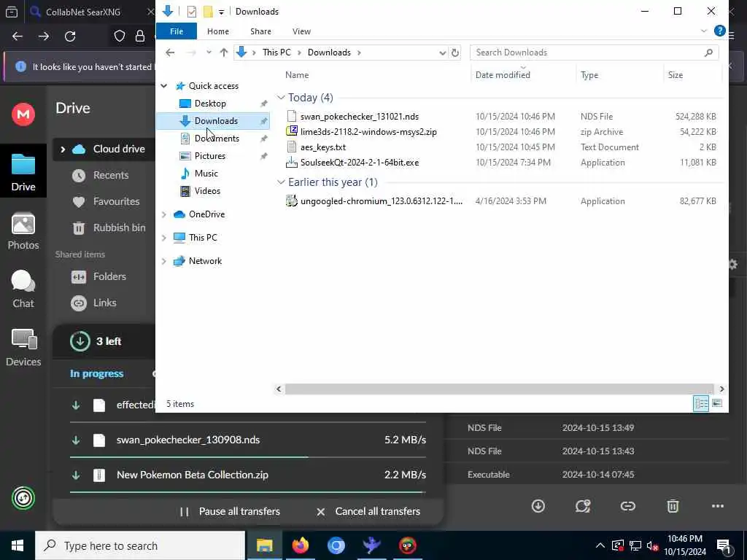Go up one folder level in Explorer
747x560 pixels.
tap(223, 52)
